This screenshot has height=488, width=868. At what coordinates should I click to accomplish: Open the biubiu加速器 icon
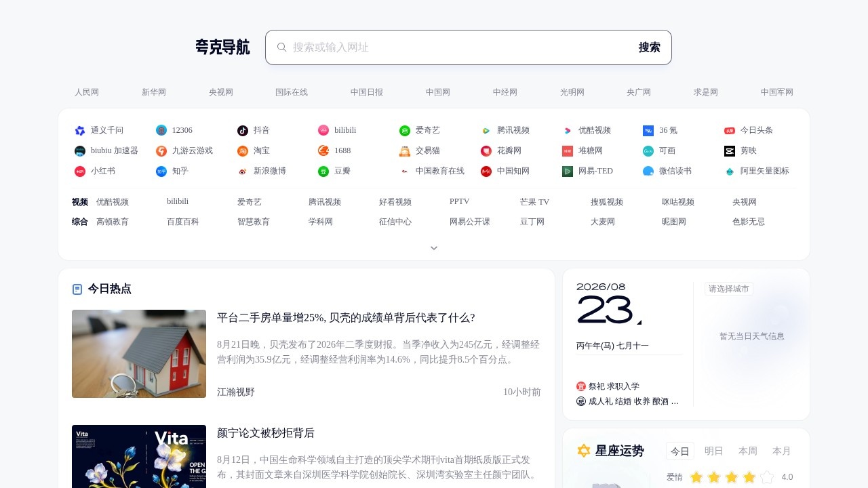click(x=80, y=150)
